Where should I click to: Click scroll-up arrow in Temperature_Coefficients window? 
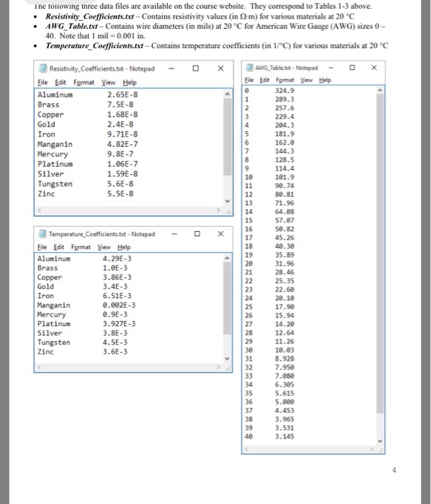click(x=227, y=258)
